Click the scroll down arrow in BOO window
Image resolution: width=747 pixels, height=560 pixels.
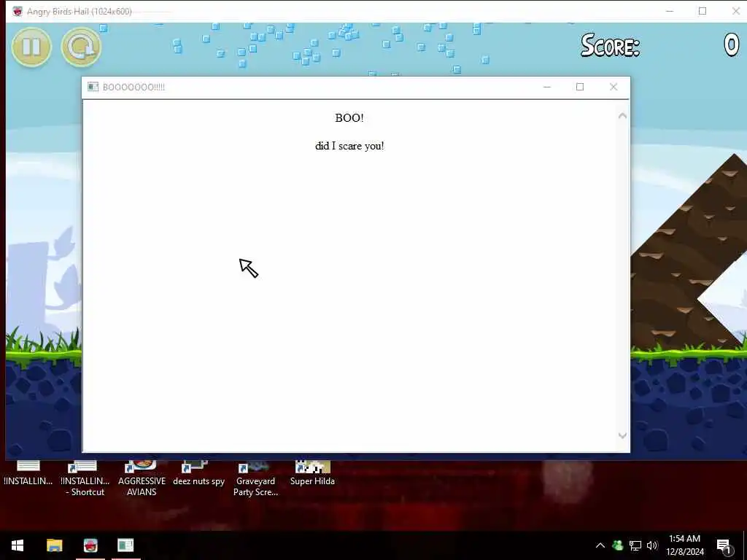click(x=622, y=435)
